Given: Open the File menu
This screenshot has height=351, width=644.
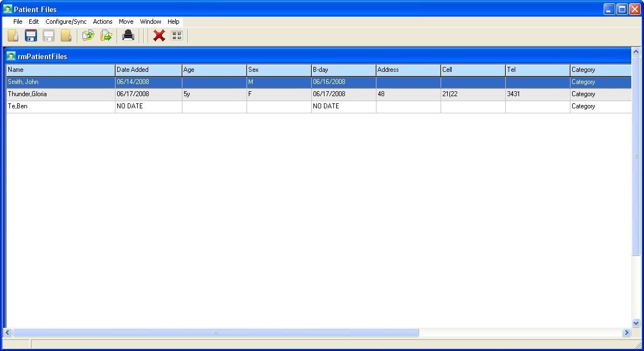Looking at the screenshot, I should point(18,22).
